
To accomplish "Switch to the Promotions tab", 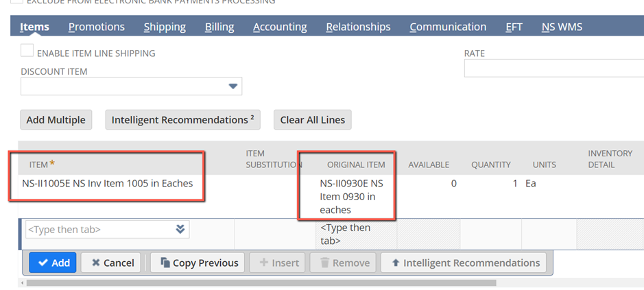I will (96, 27).
